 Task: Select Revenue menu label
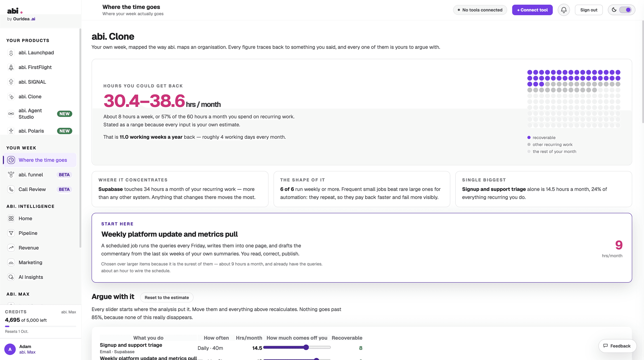point(29,248)
